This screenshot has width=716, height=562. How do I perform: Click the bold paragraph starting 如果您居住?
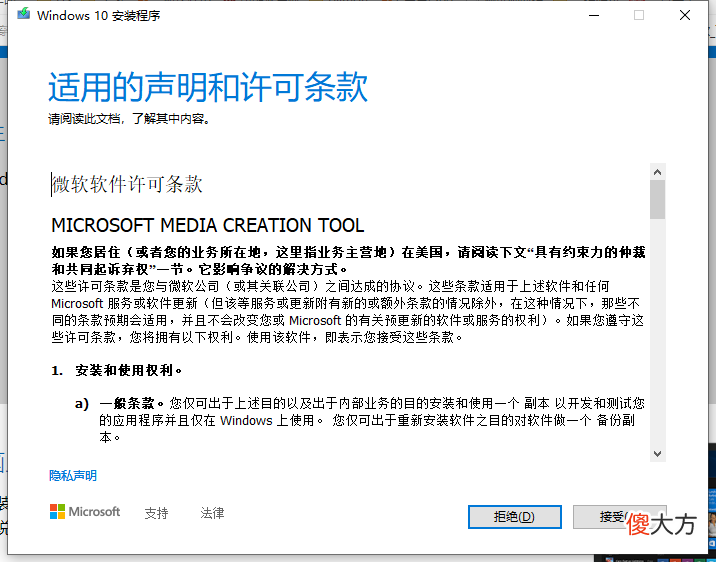point(348,260)
